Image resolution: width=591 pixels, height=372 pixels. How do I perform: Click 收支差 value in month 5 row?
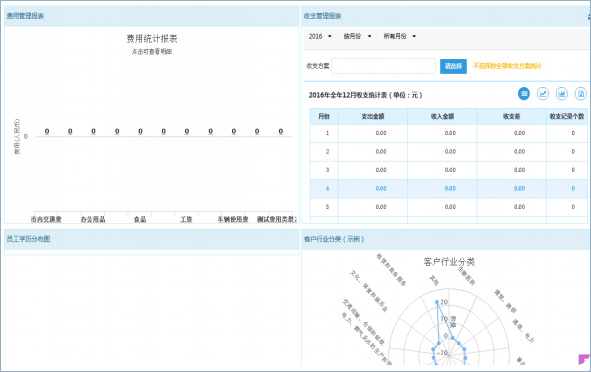[x=519, y=207]
